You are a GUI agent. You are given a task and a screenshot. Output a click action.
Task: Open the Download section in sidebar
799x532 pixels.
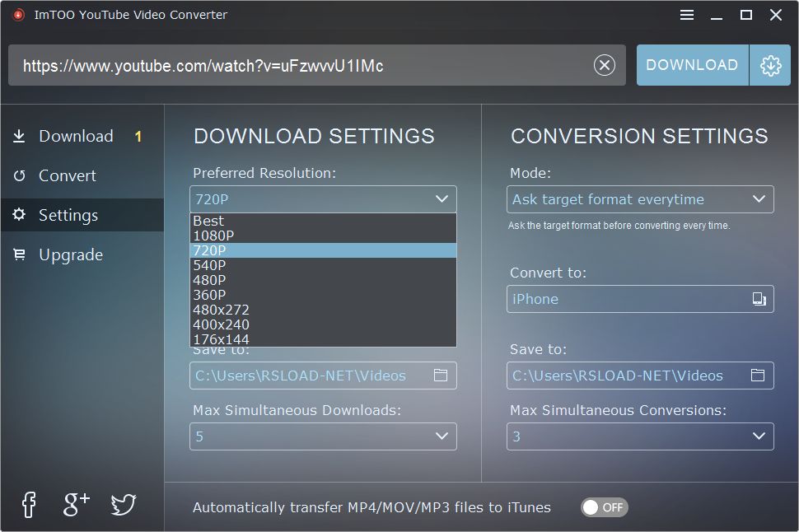[82, 136]
